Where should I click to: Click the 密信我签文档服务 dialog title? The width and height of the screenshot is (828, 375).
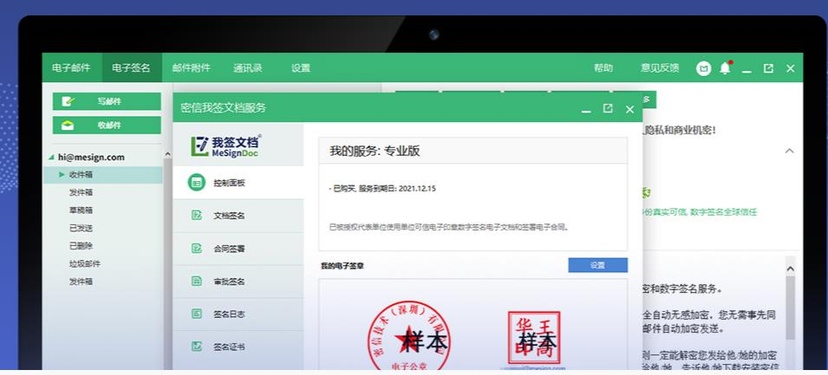coord(223,108)
